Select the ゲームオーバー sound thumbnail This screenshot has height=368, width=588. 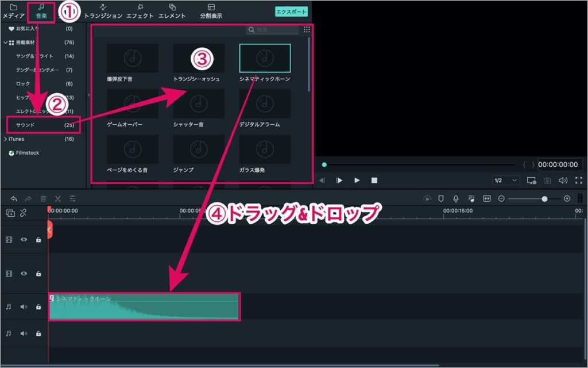tap(133, 103)
